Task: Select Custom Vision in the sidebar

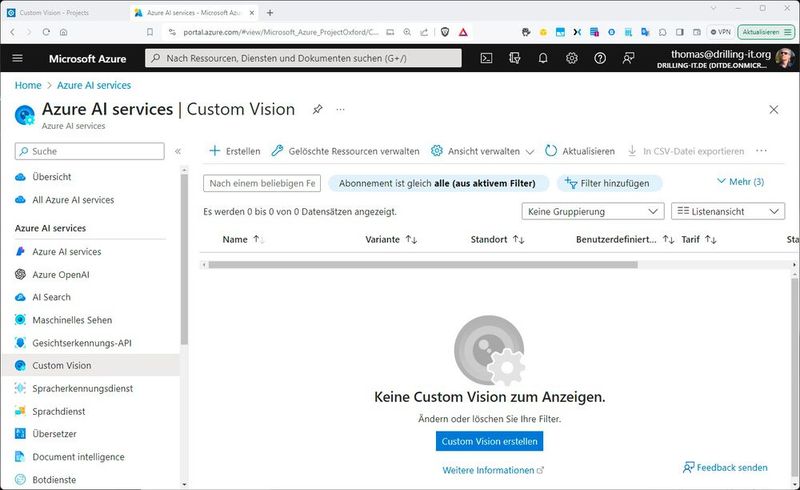Action: [x=90, y=365]
